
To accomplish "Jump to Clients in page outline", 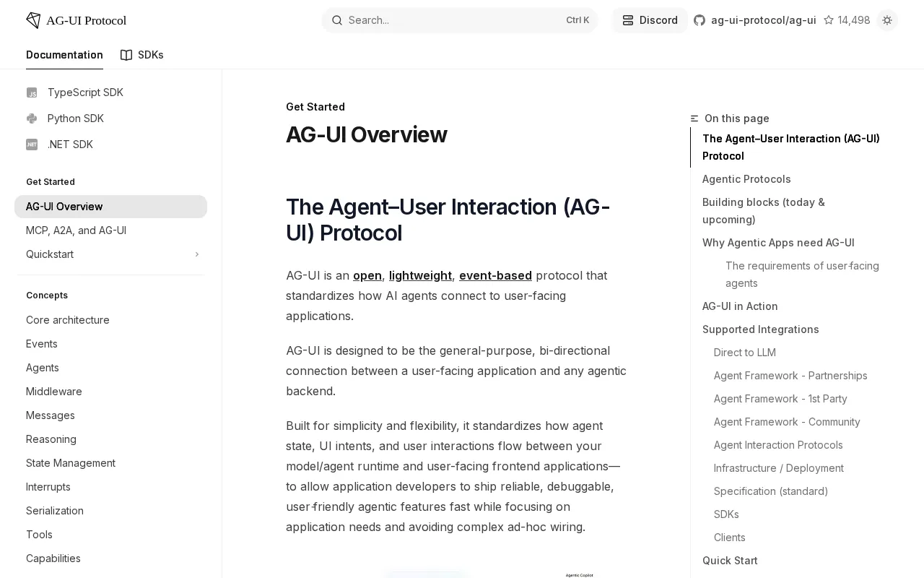I will point(730,538).
